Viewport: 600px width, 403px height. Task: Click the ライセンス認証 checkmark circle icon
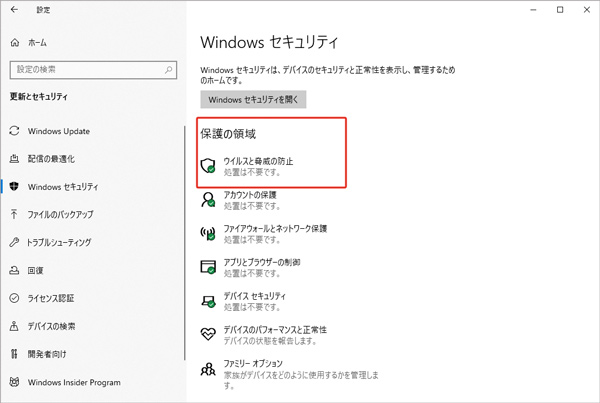[14, 298]
